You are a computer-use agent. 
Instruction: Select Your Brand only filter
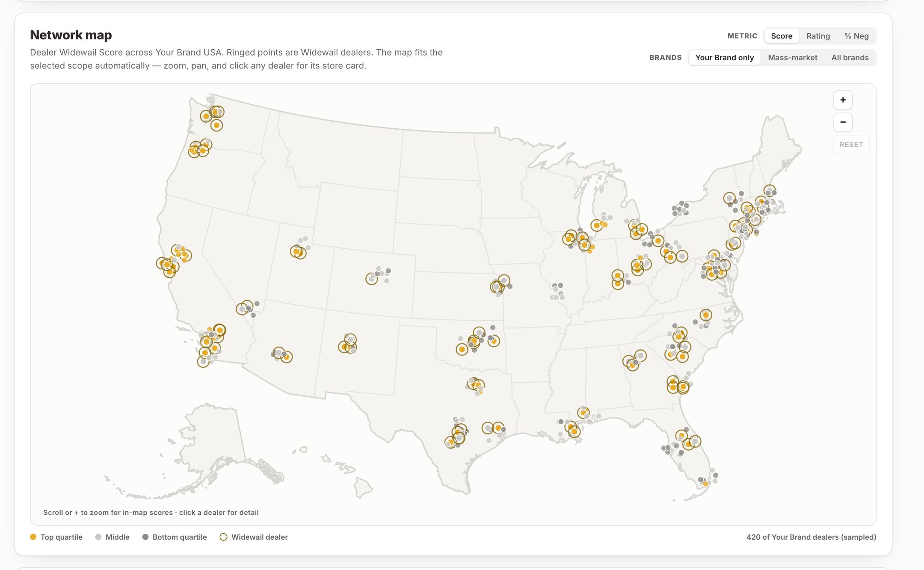(724, 57)
